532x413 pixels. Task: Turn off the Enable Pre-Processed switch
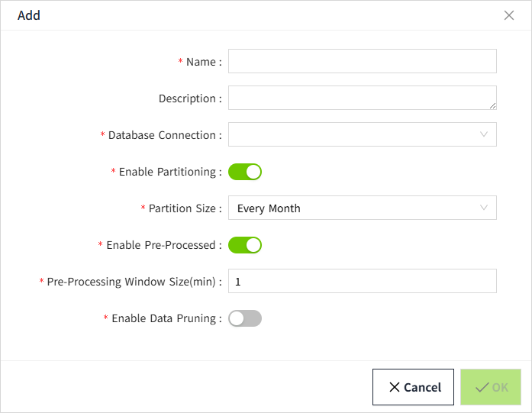(x=245, y=245)
